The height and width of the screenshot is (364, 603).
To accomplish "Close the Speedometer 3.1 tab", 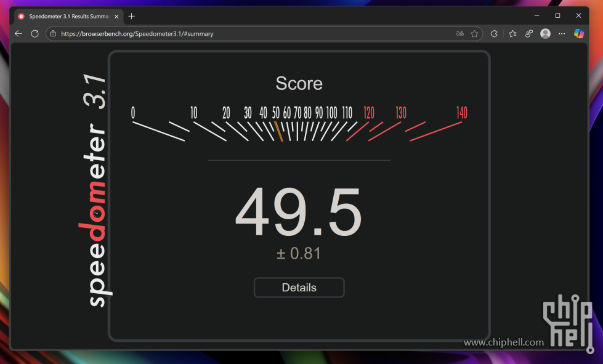I will point(116,17).
